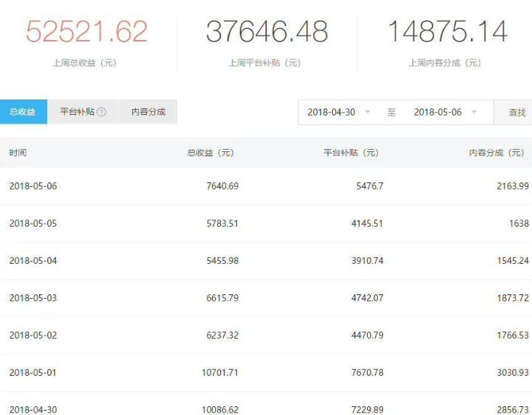532x415 pixels.
Task: Click platform subsidy value 7670.78
Action: [x=368, y=373]
